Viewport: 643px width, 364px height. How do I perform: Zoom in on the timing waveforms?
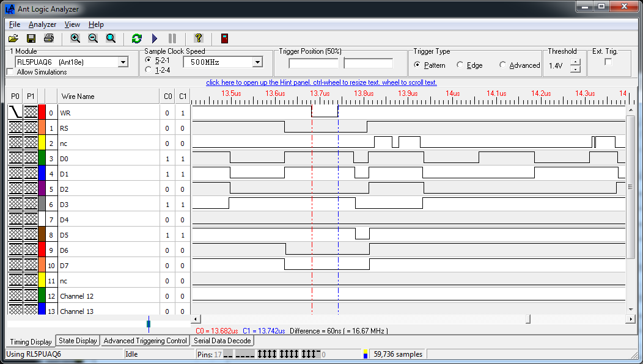(x=75, y=38)
